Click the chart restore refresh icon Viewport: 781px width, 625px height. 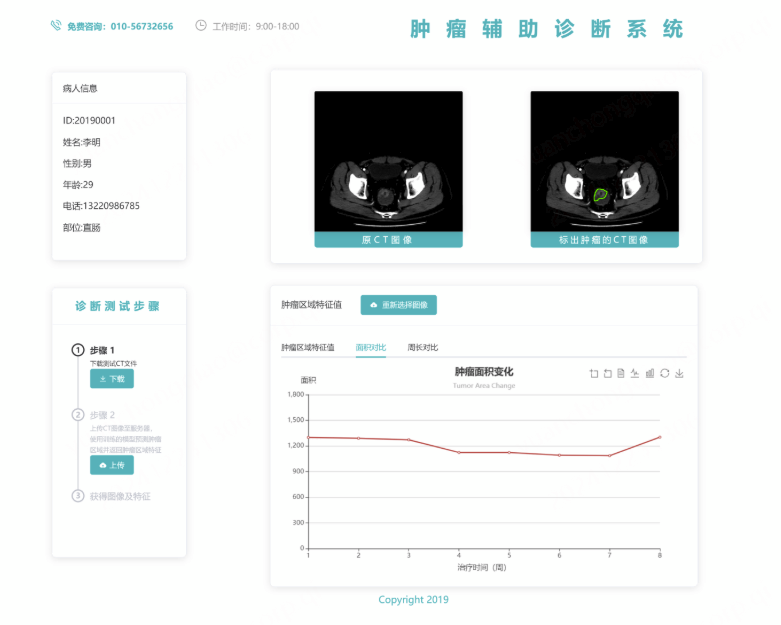[664, 374]
